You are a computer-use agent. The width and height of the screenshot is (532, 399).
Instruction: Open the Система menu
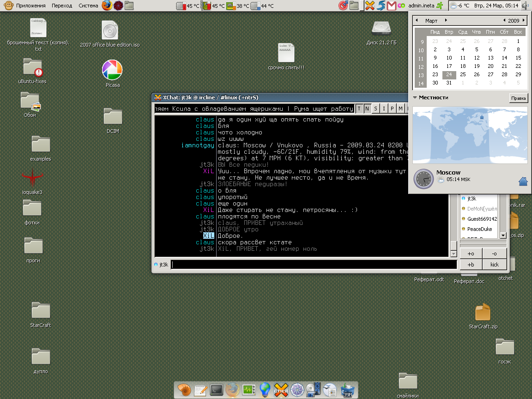(x=88, y=6)
